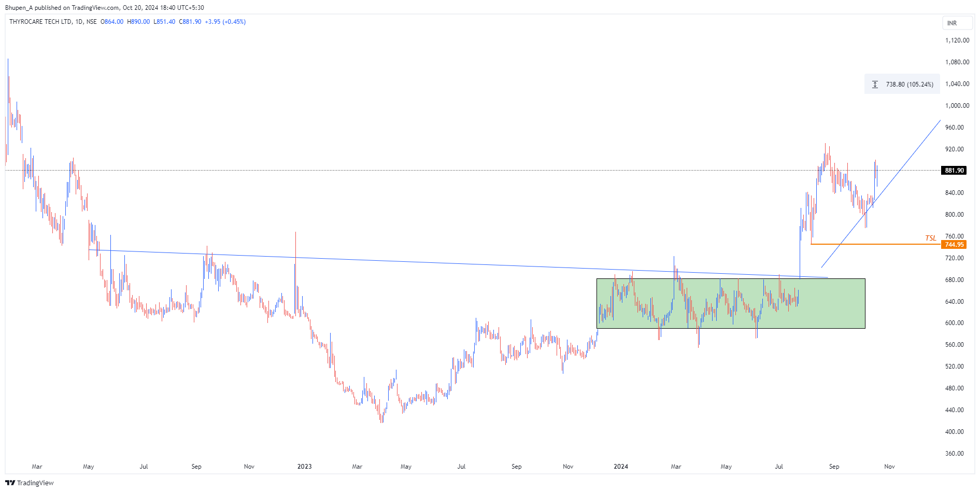Open the INR currency selector

point(957,23)
